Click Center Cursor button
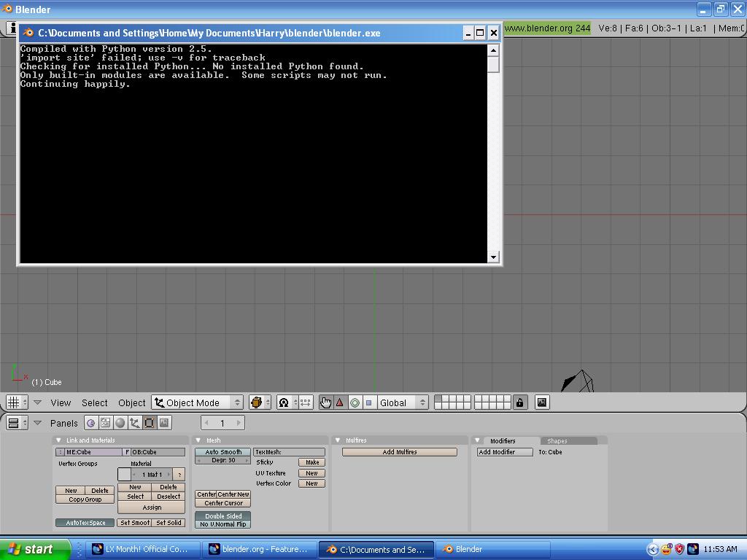 click(223, 503)
